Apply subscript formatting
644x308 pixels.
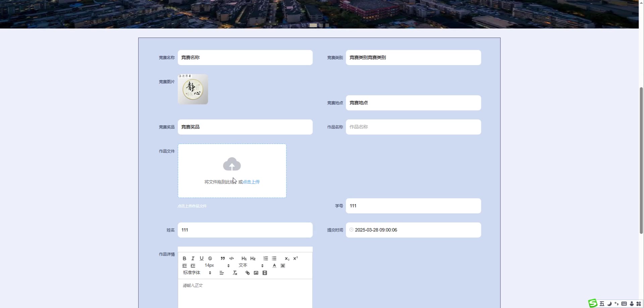[287, 258]
